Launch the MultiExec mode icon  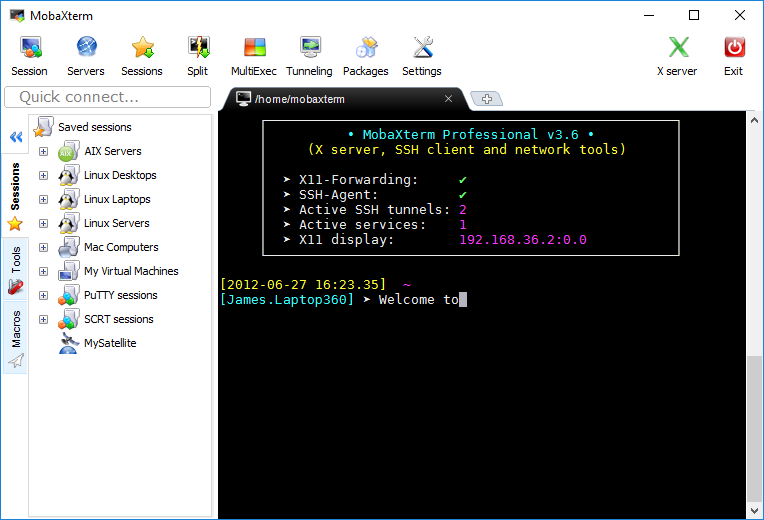[x=254, y=48]
